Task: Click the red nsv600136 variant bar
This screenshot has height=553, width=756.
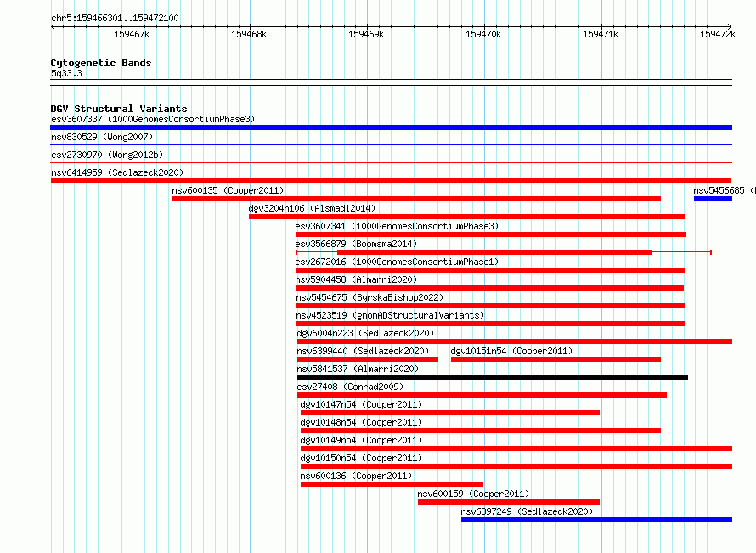Action: click(392, 484)
